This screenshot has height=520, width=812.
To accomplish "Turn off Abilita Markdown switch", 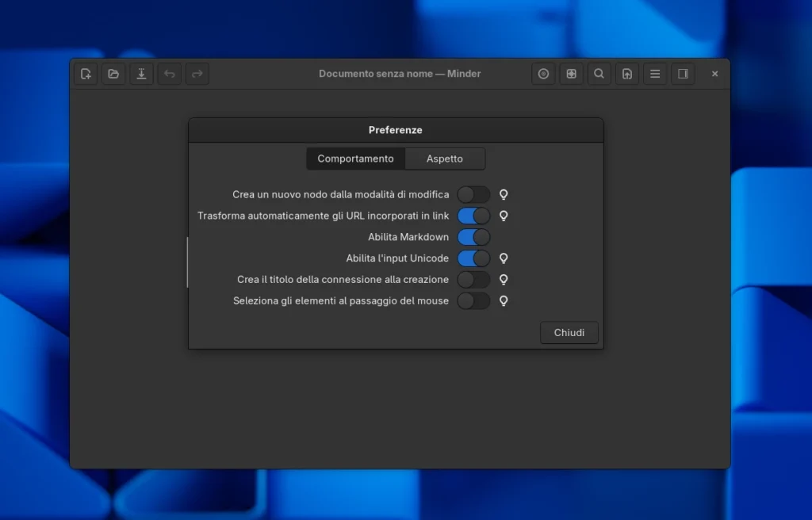I will pyautogui.click(x=473, y=237).
